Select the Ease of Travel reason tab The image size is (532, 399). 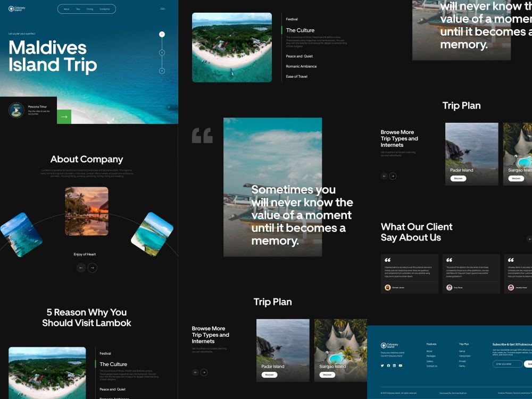[x=296, y=77]
